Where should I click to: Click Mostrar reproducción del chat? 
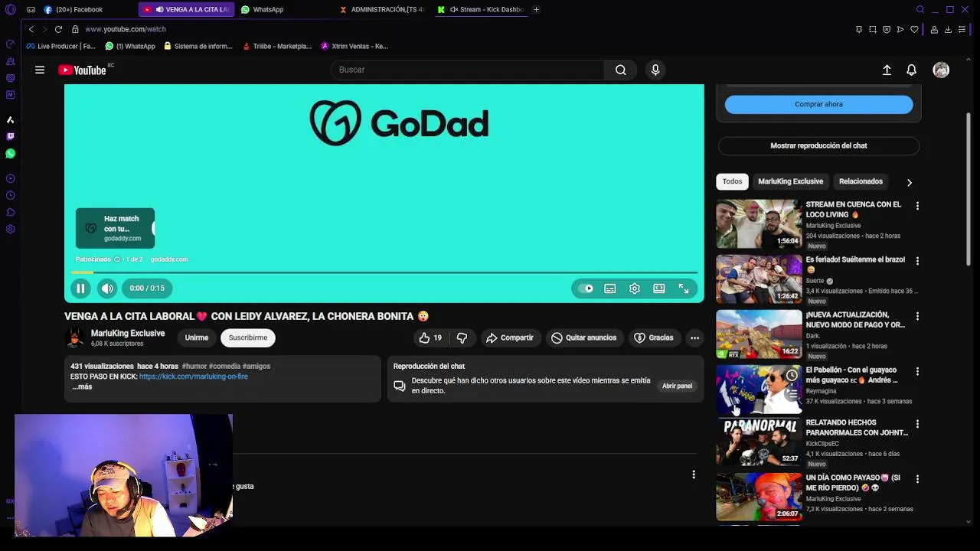point(818,145)
